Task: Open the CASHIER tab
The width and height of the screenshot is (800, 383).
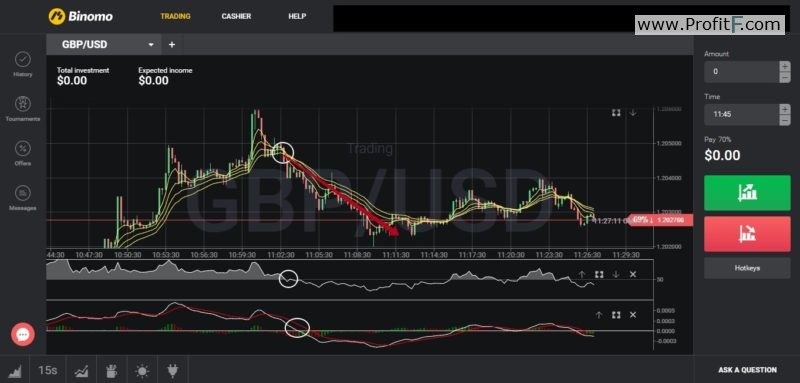Action: click(236, 16)
